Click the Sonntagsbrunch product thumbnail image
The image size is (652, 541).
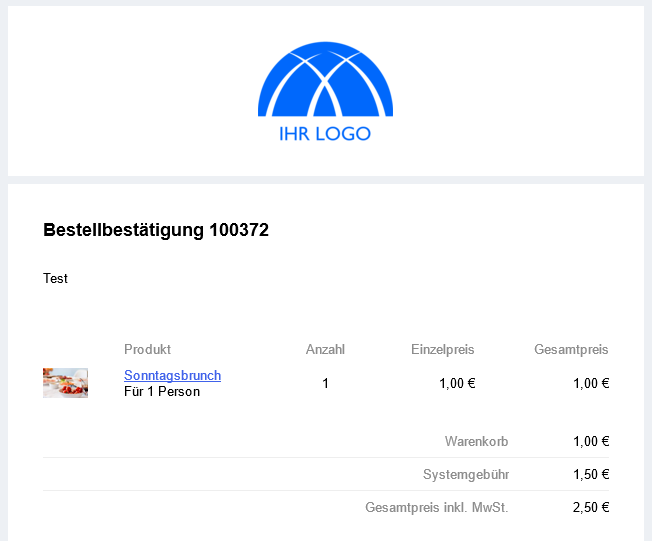[x=65, y=383]
